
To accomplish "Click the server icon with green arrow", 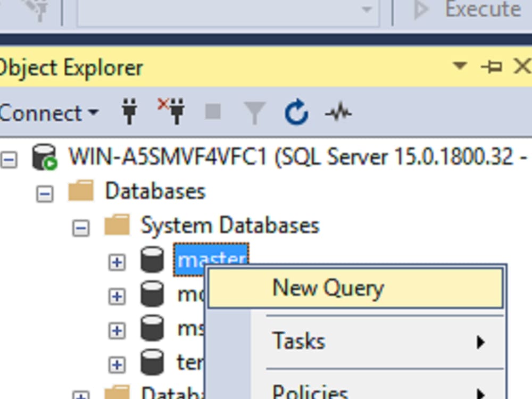I will coord(45,157).
